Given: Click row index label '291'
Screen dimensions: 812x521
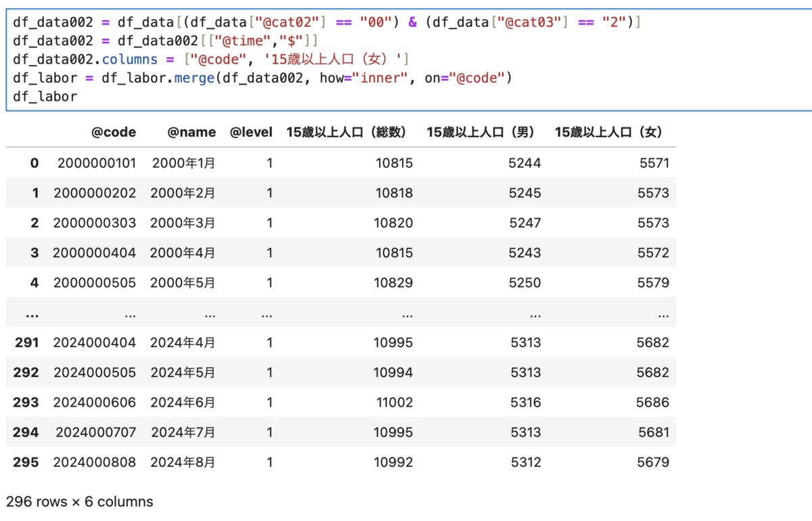Looking at the screenshot, I should (x=26, y=342).
